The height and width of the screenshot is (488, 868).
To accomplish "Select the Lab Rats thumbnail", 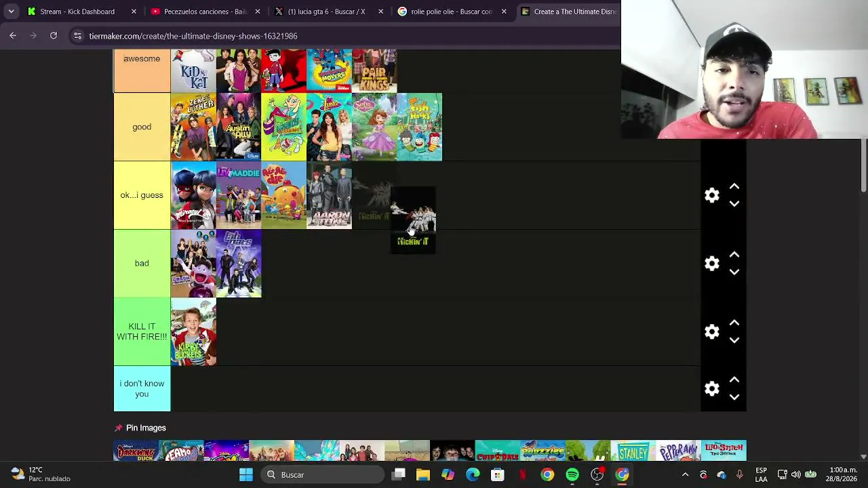I will click(x=239, y=264).
